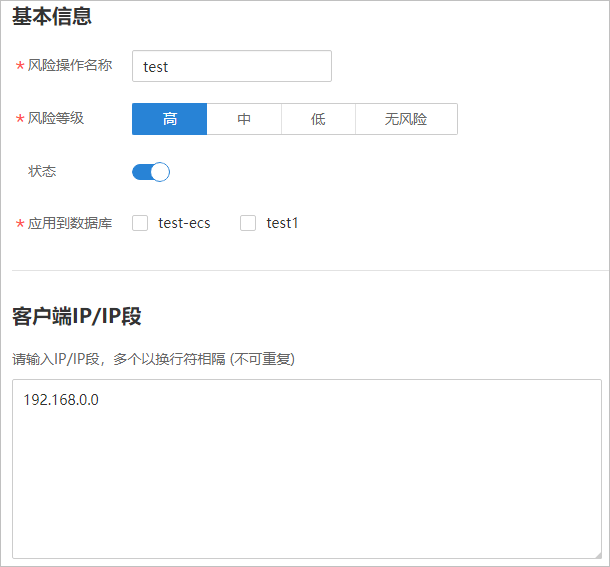Click the test-ecs label text
The width and height of the screenshot is (610, 567).
(184, 223)
